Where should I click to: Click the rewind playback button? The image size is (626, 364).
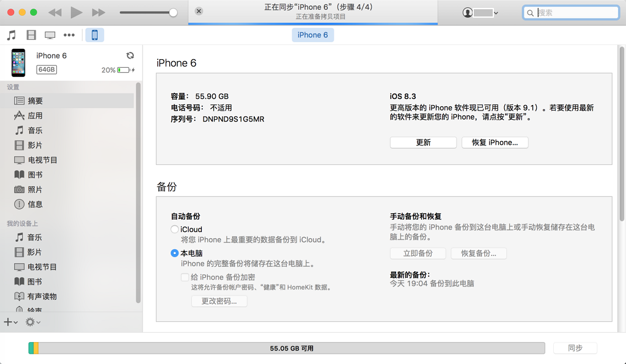coord(54,13)
